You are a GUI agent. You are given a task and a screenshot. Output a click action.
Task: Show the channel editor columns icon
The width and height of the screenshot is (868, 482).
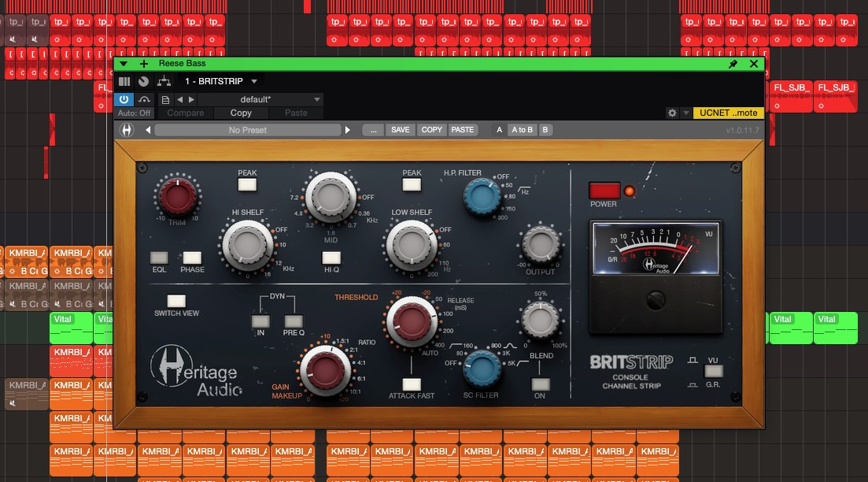(x=124, y=81)
